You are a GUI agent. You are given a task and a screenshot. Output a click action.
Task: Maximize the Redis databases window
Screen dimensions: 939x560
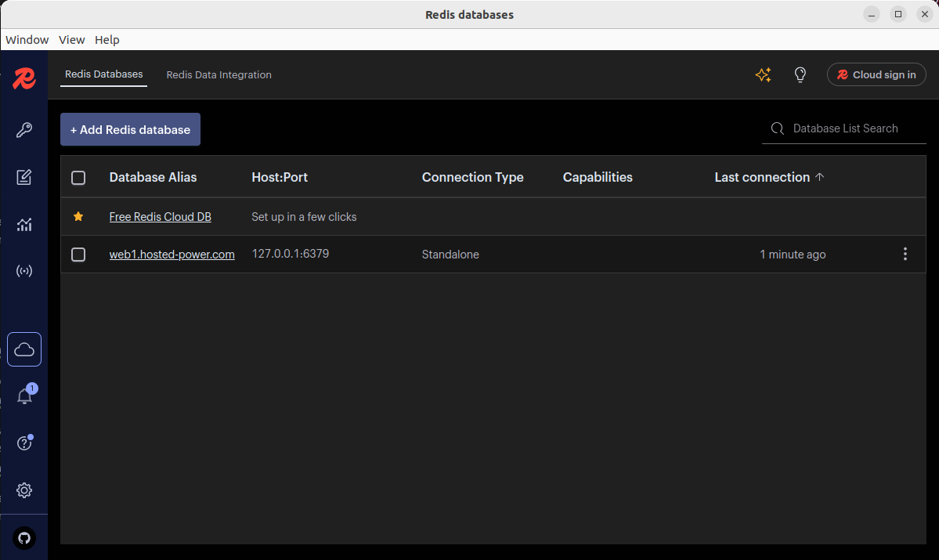[898, 14]
